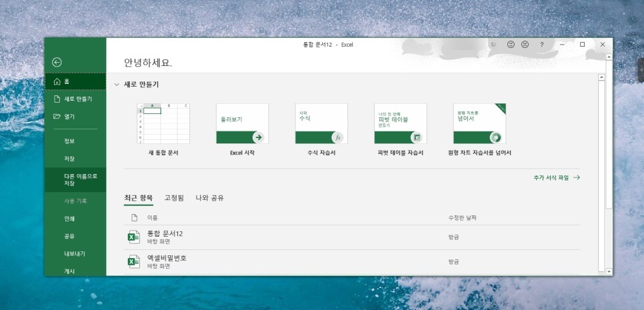644x310 pixels.
Task: Open recent file 통합 문서12
Action: (352, 237)
